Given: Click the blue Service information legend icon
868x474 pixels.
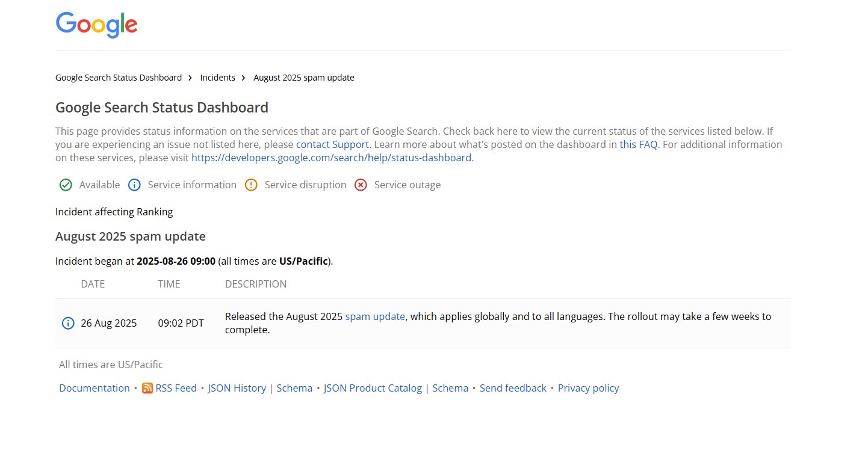Looking at the screenshot, I should click(134, 185).
